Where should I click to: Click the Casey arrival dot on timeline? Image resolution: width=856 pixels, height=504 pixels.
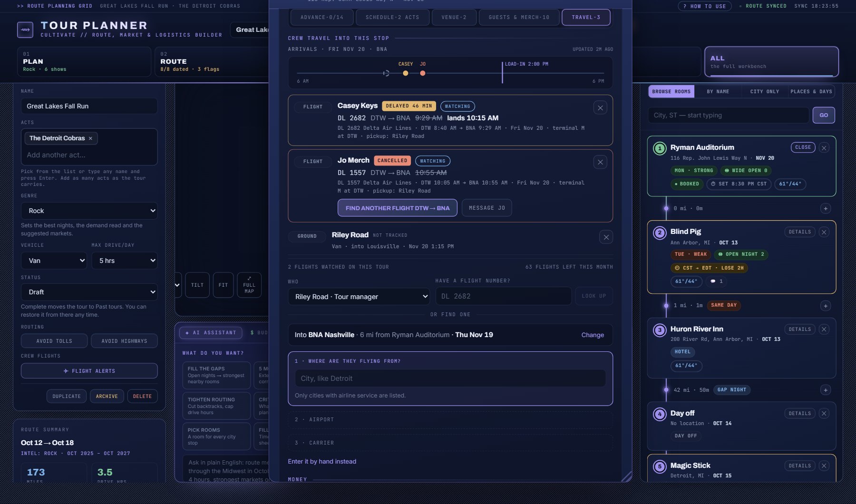tap(405, 73)
